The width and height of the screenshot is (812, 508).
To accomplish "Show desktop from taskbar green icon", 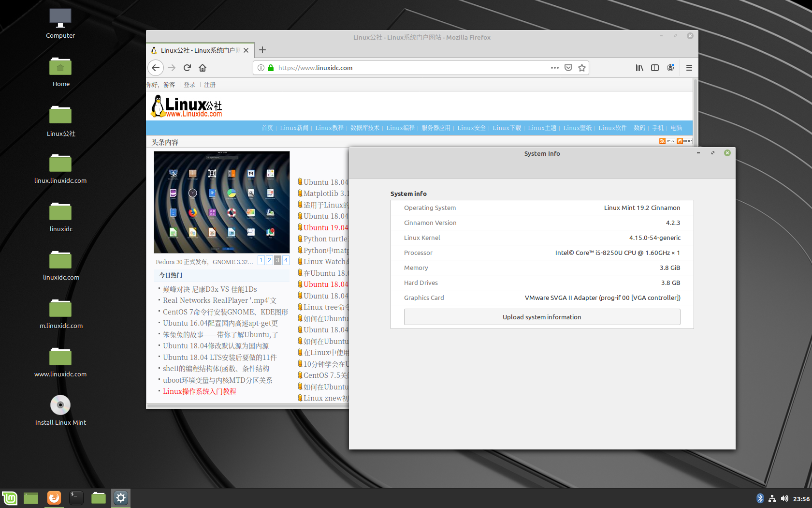I will coord(31,498).
